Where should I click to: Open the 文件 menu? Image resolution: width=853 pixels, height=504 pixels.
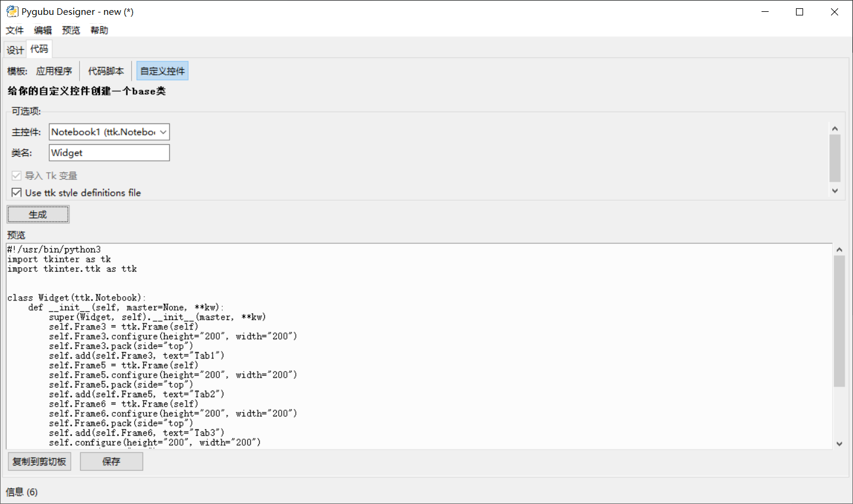15,30
